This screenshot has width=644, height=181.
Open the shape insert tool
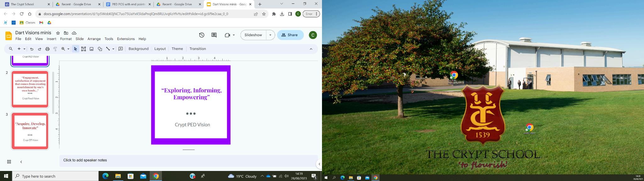[x=100, y=49]
